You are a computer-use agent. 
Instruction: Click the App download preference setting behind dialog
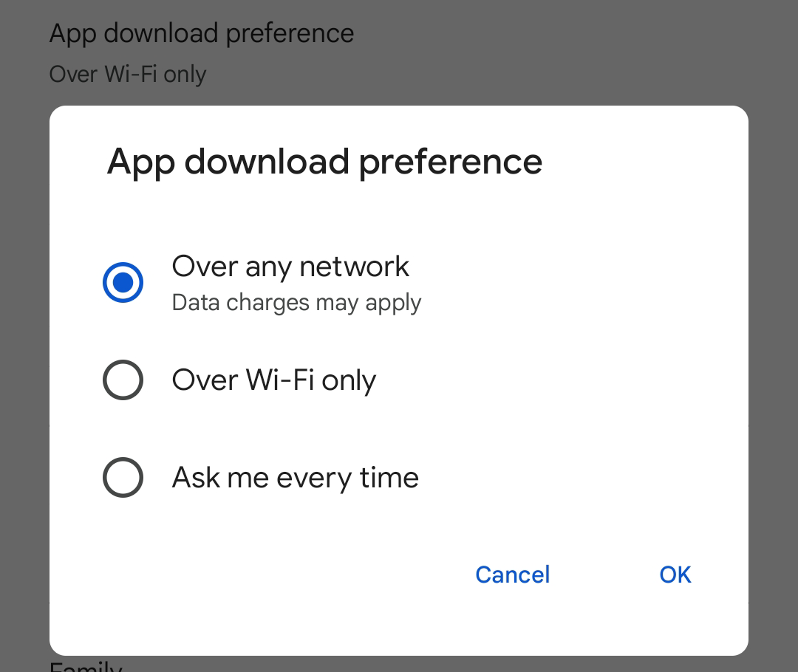pos(202,32)
